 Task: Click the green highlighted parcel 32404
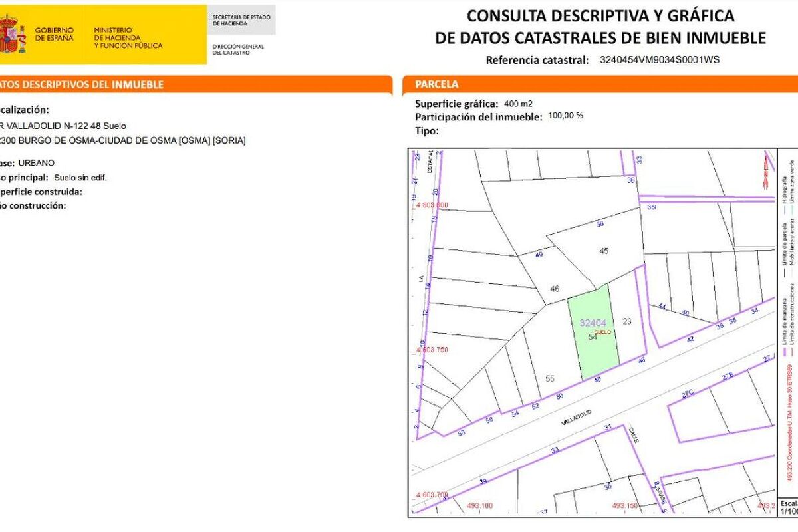(593, 332)
